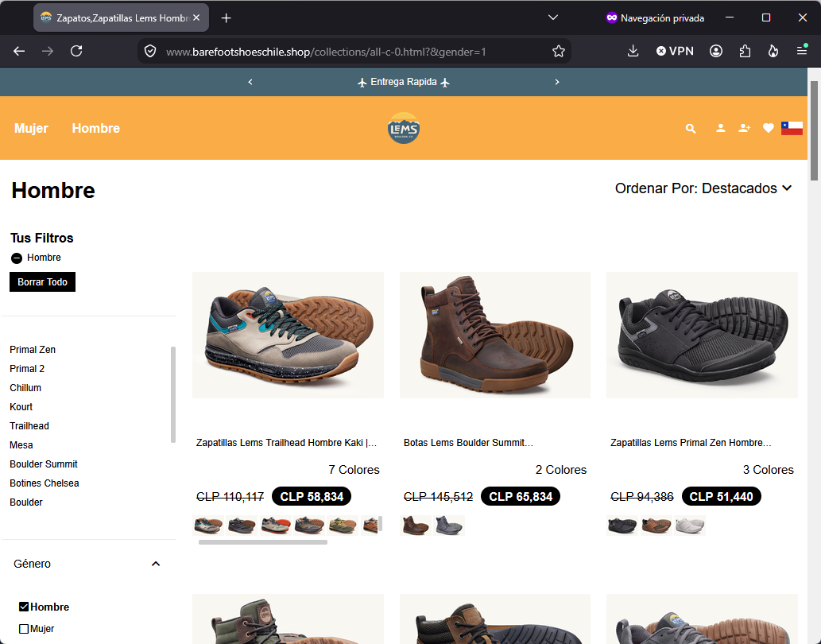Open the Firefox account icon
821x644 pixels.
(x=716, y=51)
